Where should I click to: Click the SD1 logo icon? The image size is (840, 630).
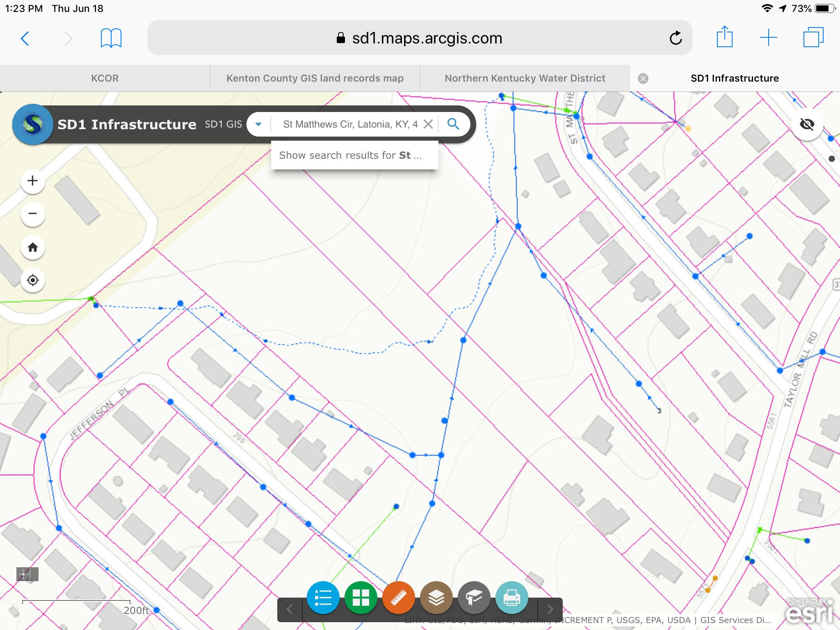(x=33, y=124)
